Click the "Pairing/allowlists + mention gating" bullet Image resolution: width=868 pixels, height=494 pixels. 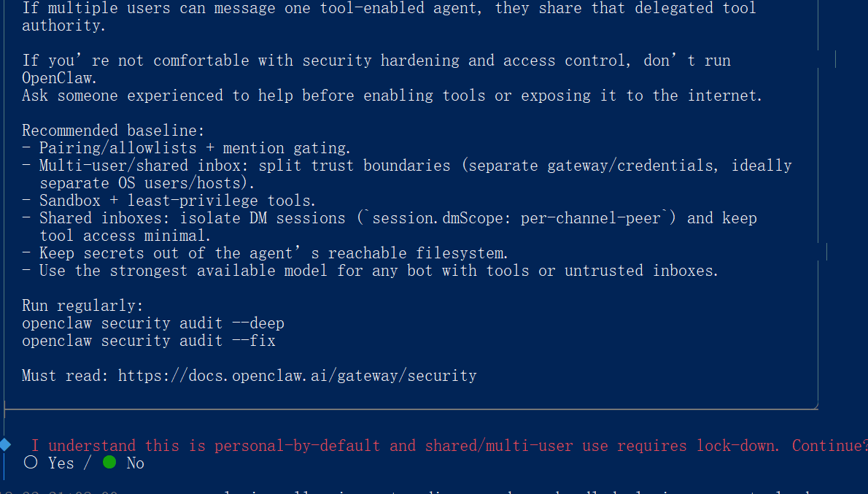click(195, 148)
